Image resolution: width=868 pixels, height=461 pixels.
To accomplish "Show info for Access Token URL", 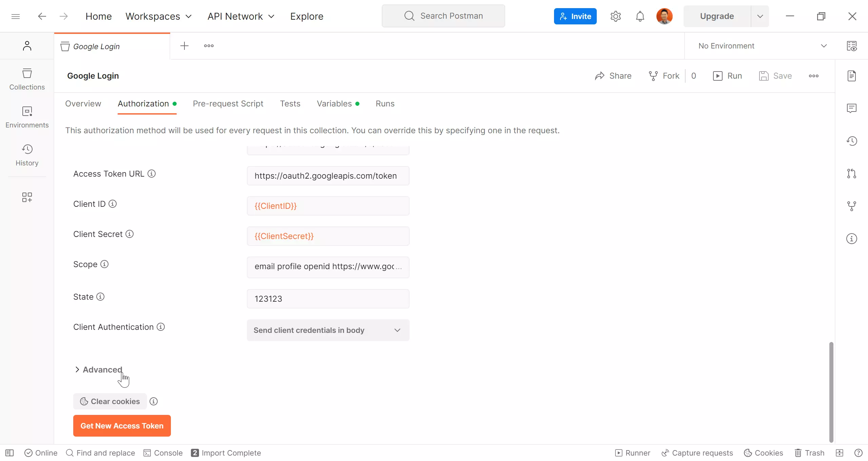I will coord(152,174).
